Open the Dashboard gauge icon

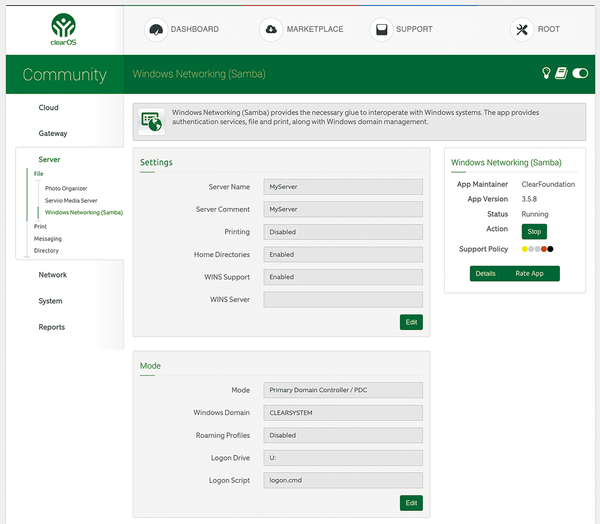(156, 29)
